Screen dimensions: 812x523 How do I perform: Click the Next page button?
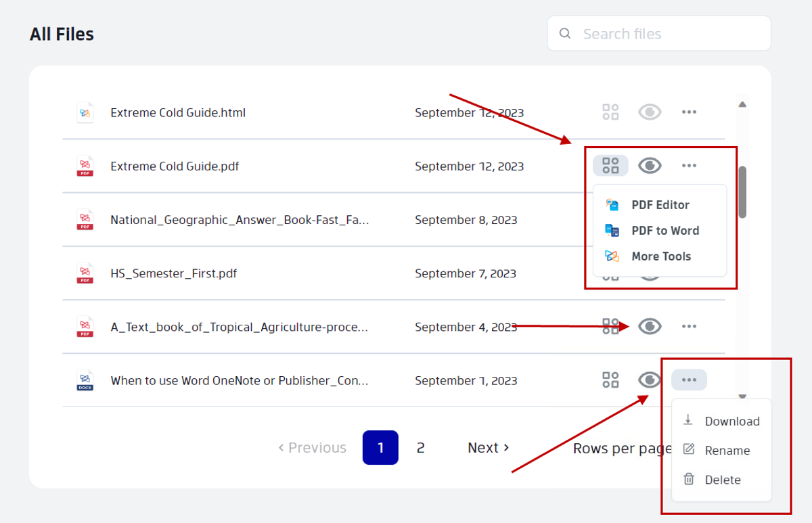point(488,447)
